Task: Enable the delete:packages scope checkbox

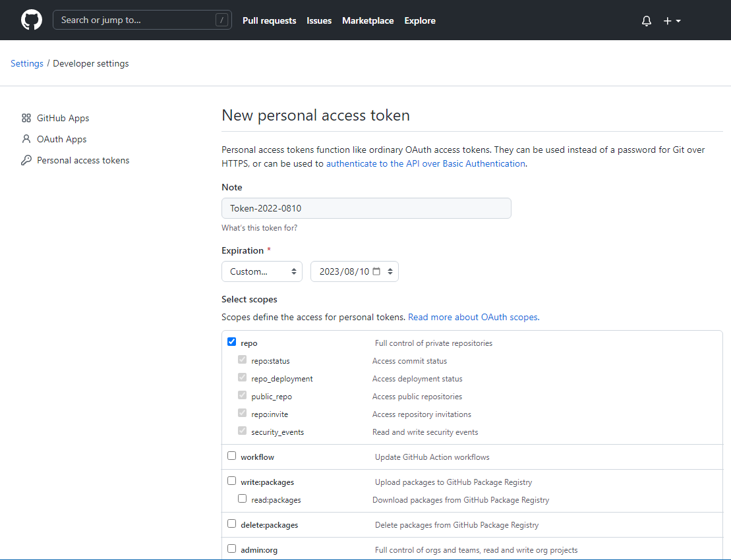Action: click(232, 524)
